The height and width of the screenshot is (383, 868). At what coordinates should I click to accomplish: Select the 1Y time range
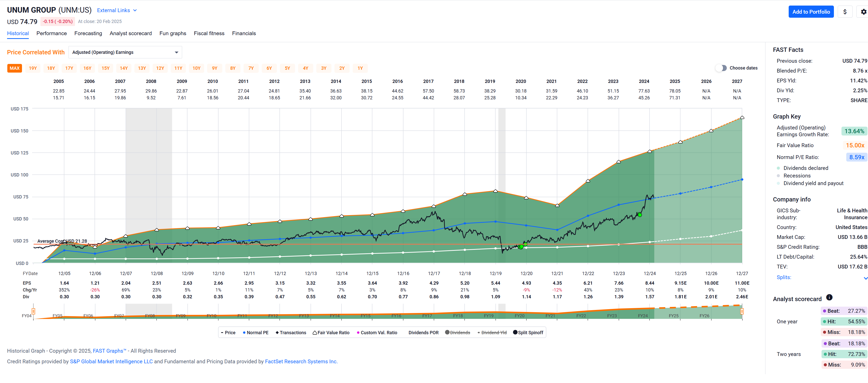[x=360, y=68]
